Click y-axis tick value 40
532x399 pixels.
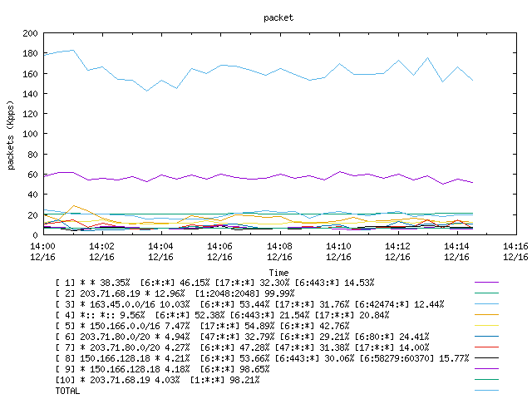[32, 195]
